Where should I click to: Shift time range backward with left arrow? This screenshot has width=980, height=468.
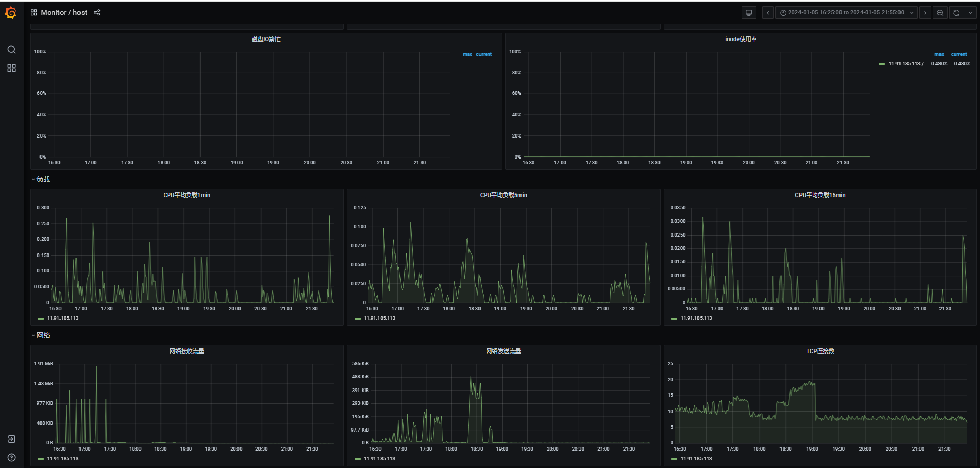768,13
